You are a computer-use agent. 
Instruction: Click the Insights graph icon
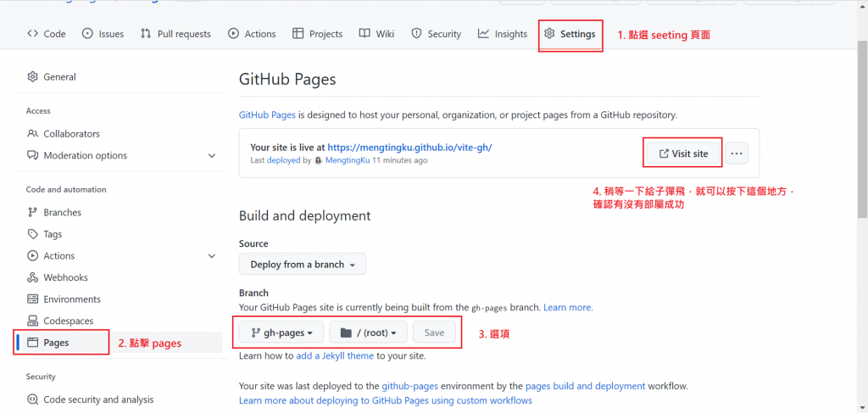click(x=483, y=34)
